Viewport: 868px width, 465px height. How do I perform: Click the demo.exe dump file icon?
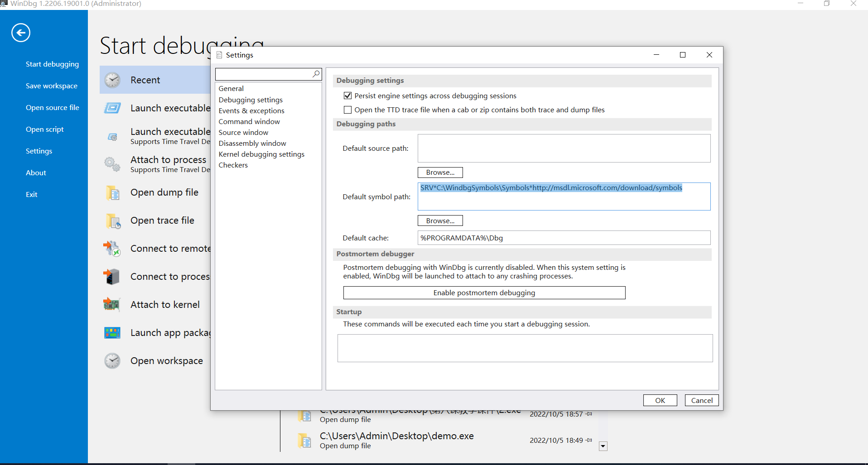[x=304, y=440]
